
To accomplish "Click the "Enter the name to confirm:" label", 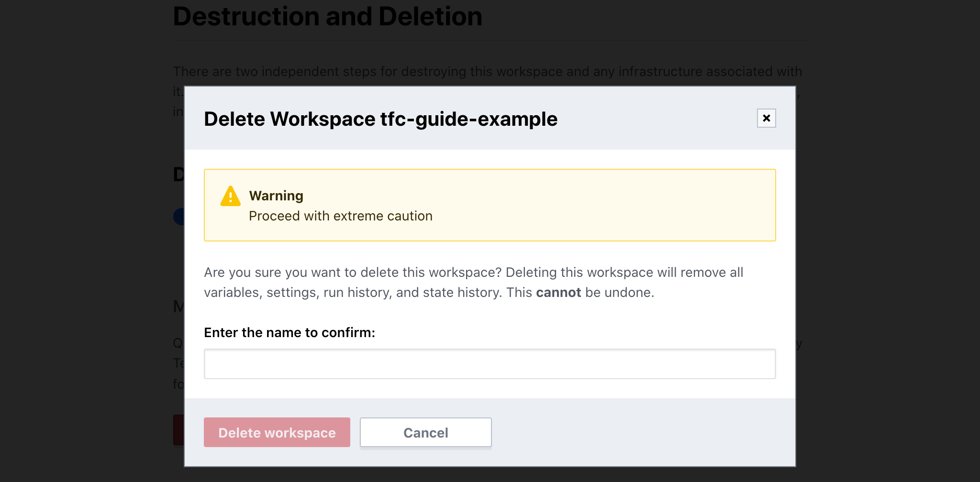I will pyautogui.click(x=290, y=332).
